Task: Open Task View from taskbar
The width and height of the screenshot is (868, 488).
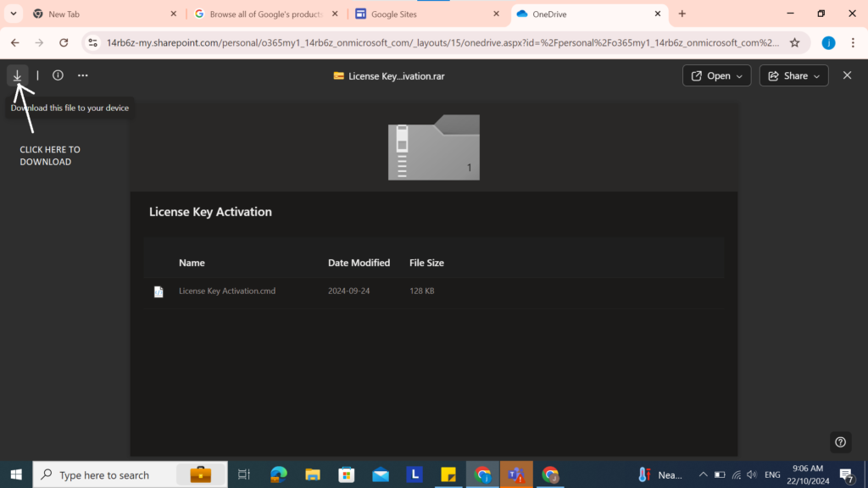Action: tap(243, 474)
